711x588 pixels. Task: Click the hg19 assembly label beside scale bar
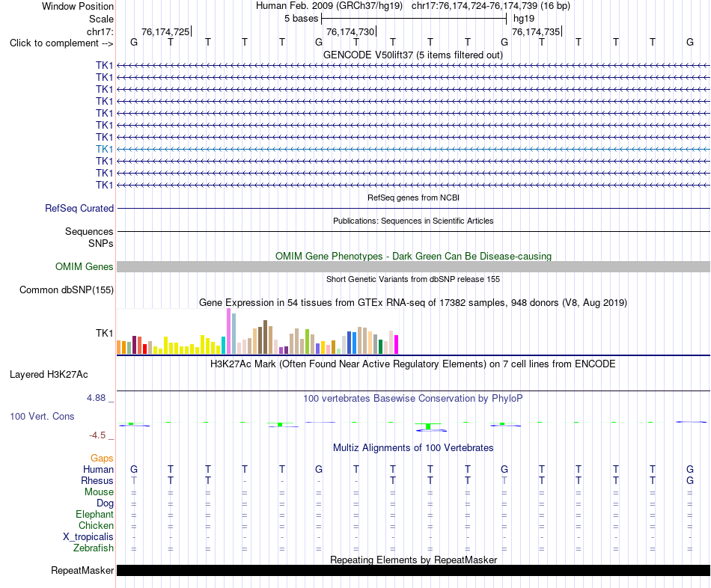(x=524, y=19)
